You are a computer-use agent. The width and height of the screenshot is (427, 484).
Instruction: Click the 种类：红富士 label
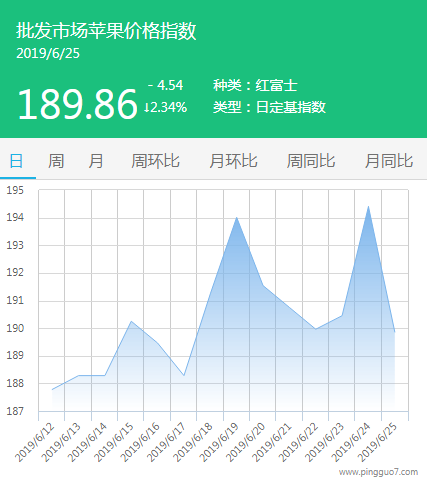tap(255, 85)
